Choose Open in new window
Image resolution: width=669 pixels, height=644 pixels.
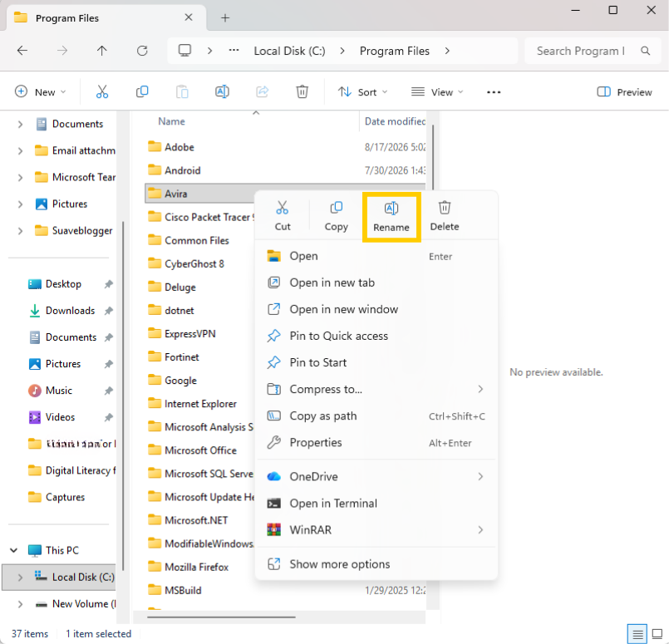click(376, 310)
